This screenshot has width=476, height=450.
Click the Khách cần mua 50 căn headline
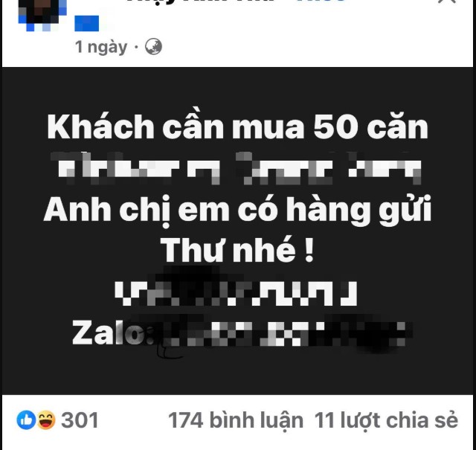238,126
